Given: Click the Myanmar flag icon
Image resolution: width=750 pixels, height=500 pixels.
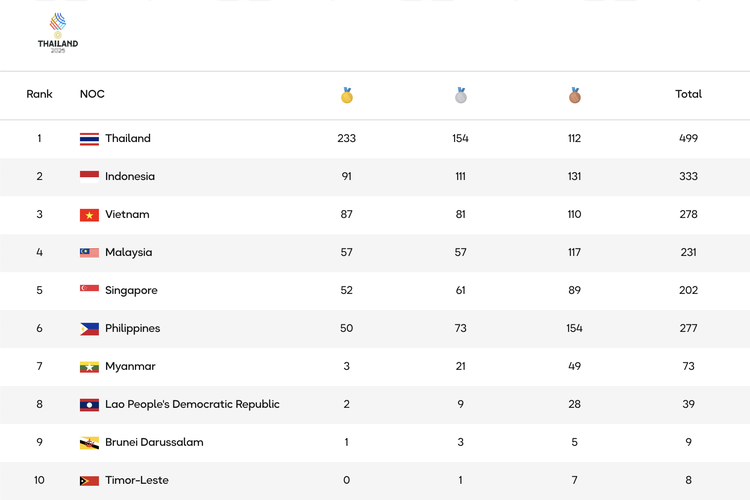Looking at the screenshot, I should click(89, 367).
